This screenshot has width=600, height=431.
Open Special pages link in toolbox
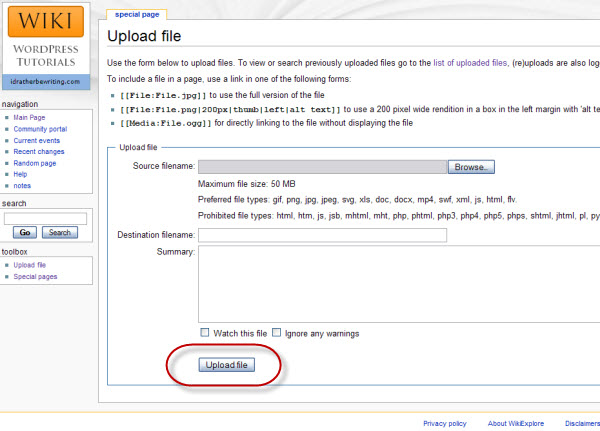pos(35,276)
